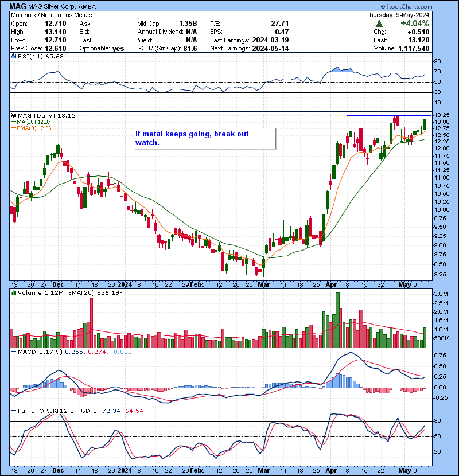Click the Annual Dividend N/A value

click(192, 32)
